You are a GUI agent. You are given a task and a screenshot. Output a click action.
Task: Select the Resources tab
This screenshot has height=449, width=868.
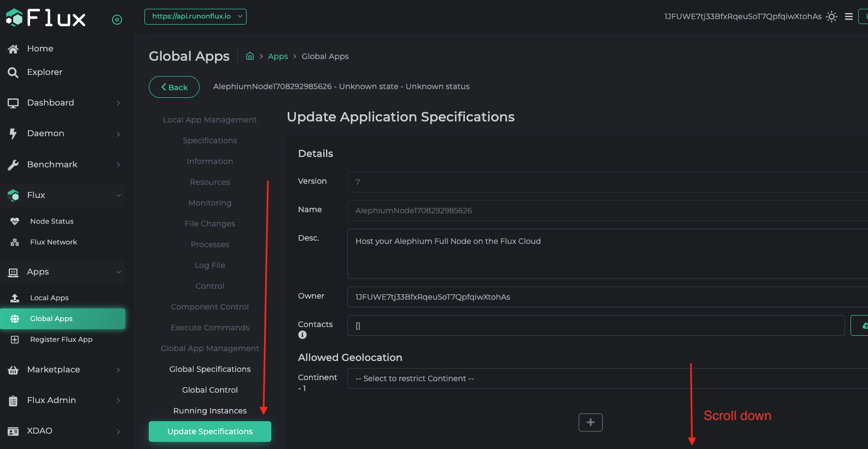[210, 182]
